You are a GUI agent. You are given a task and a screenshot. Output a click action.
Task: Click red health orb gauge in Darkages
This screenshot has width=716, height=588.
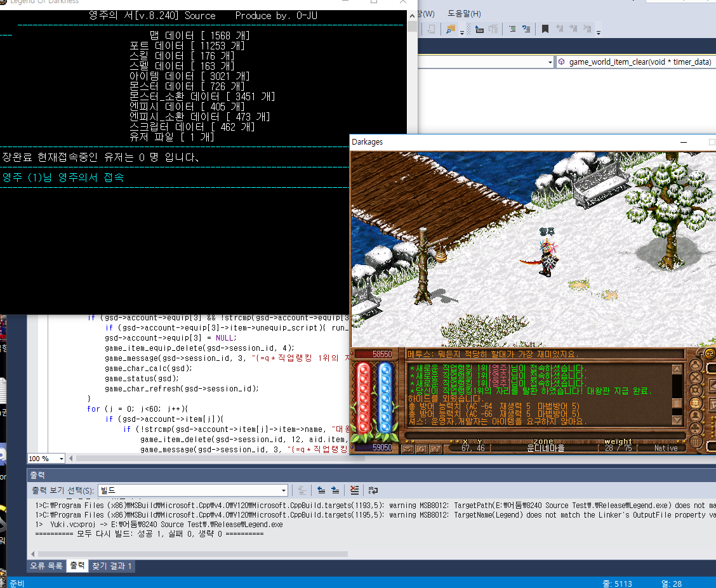(x=364, y=397)
